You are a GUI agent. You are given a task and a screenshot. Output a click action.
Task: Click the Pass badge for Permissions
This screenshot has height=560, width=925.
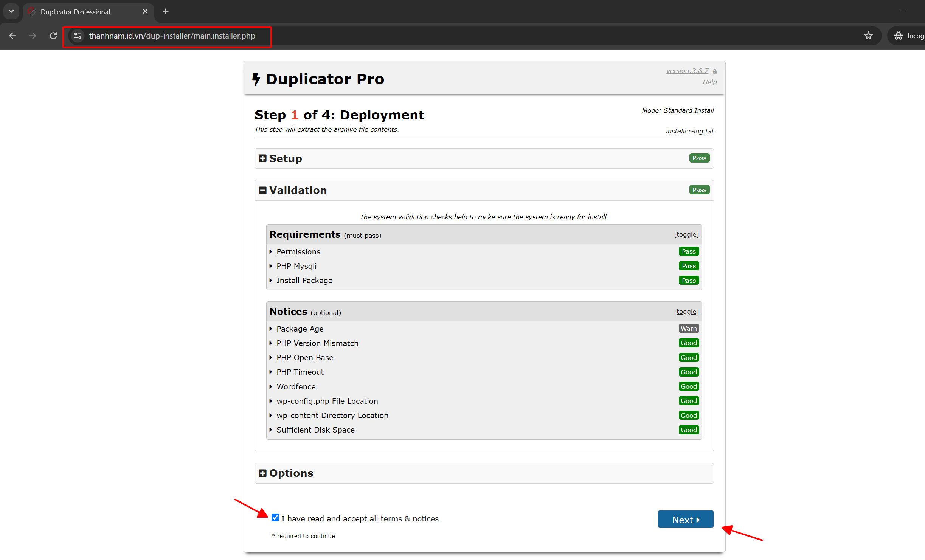[689, 251]
